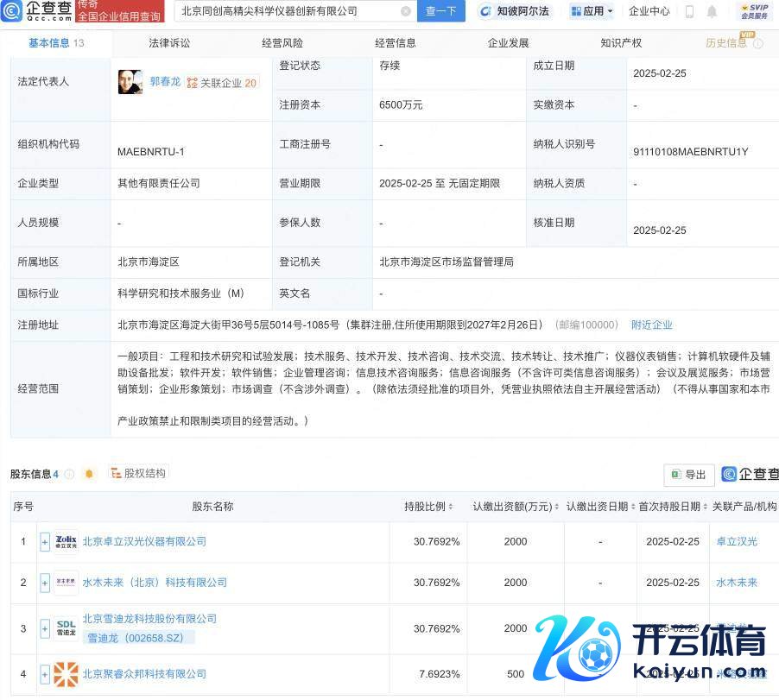Open notifications via the bell icon
This screenshot has height=700, width=779.
pyautogui.click(x=712, y=11)
